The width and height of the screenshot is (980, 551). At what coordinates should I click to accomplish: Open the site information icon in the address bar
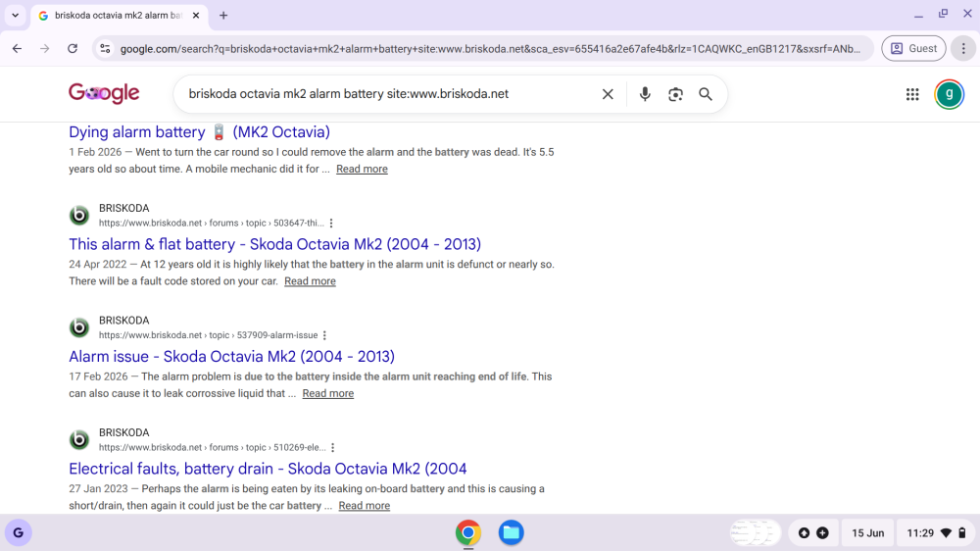pyautogui.click(x=105, y=49)
